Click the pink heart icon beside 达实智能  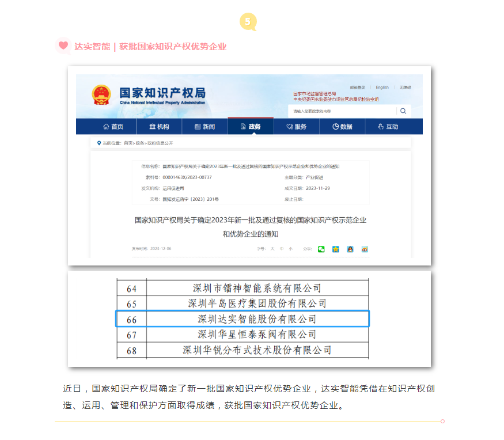[x=63, y=45]
